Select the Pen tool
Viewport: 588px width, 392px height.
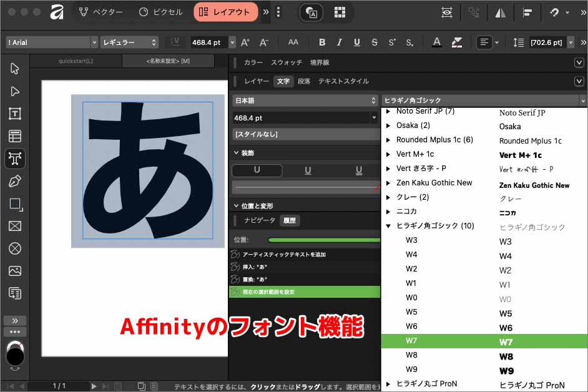click(x=15, y=181)
